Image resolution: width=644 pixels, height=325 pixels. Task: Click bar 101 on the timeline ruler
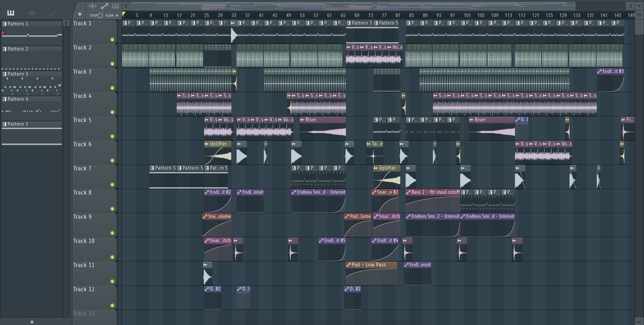[467, 15]
